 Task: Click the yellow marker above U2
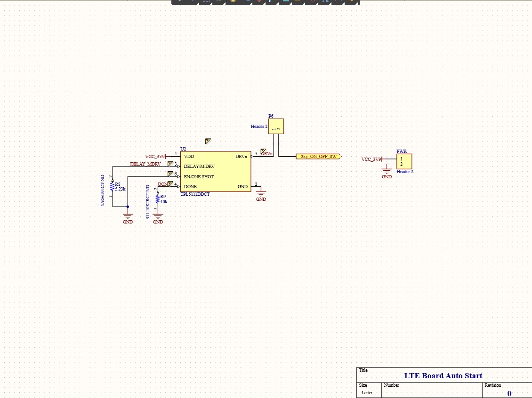pos(208,141)
